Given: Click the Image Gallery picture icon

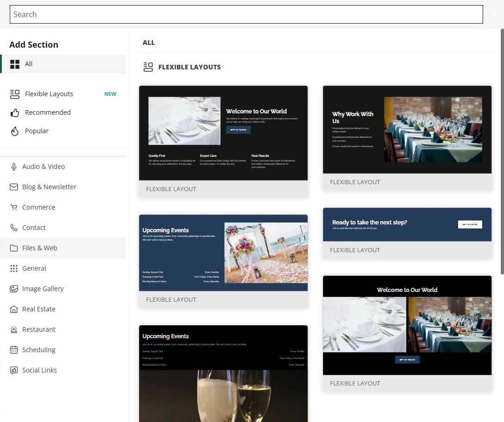Looking at the screenshot, I should 14,289.
